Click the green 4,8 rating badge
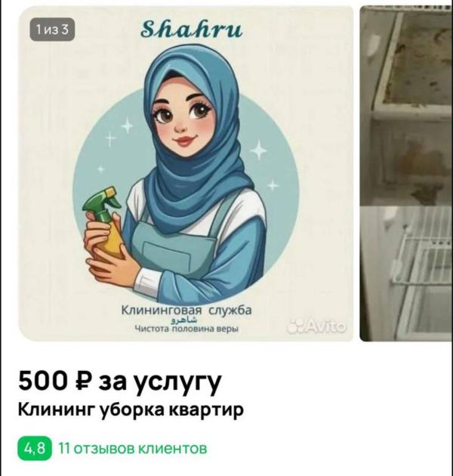453x476 pixels. pos(35,448)
